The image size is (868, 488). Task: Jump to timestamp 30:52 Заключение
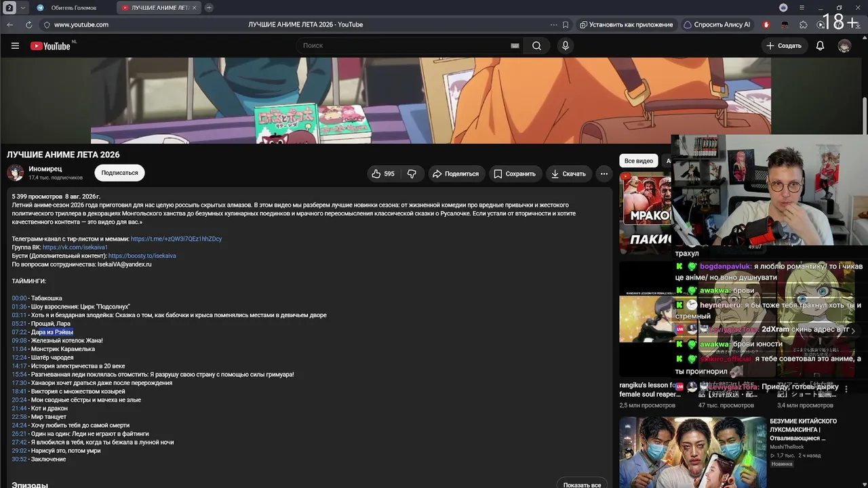[19, 459]
